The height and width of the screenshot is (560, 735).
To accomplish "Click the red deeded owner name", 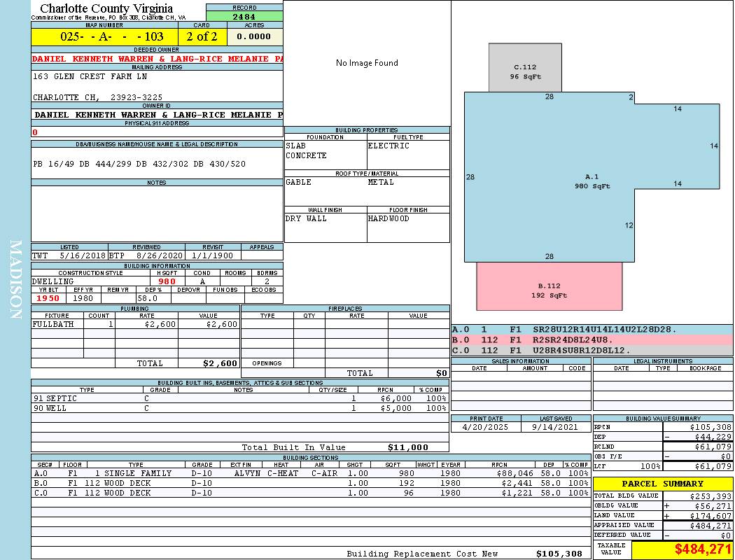I will 157,59.
